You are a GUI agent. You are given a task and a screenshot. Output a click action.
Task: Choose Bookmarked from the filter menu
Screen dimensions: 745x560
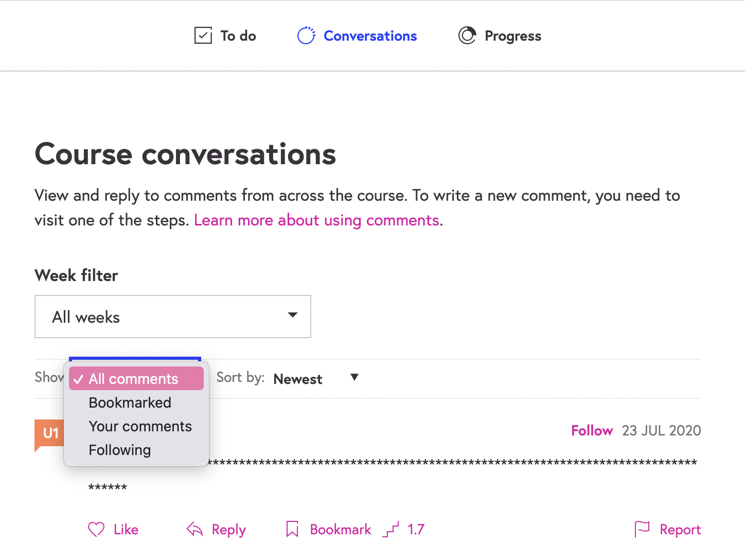tap(130, 402)
